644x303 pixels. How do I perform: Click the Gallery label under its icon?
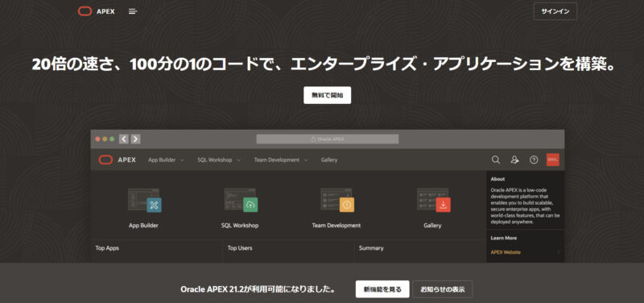[432, 226]
